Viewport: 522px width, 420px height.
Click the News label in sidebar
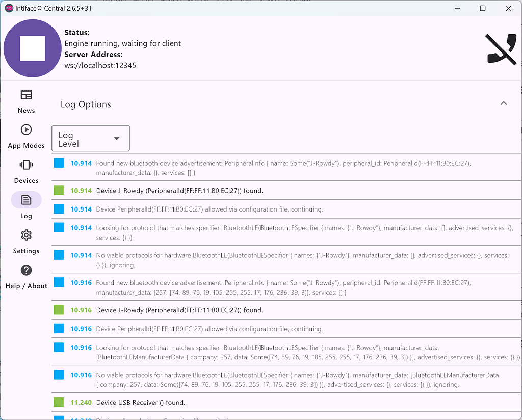click(26, 111)
